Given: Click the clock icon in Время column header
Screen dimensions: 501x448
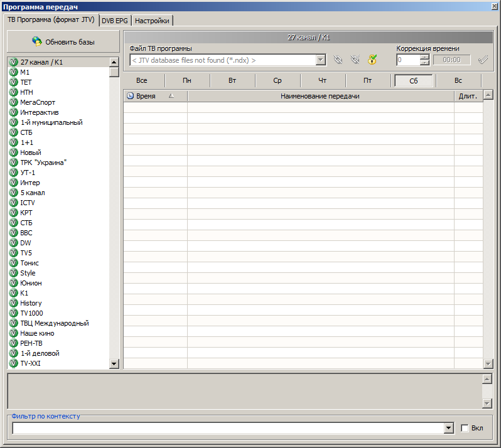Looking at the screenshot, I should point(131,96).
